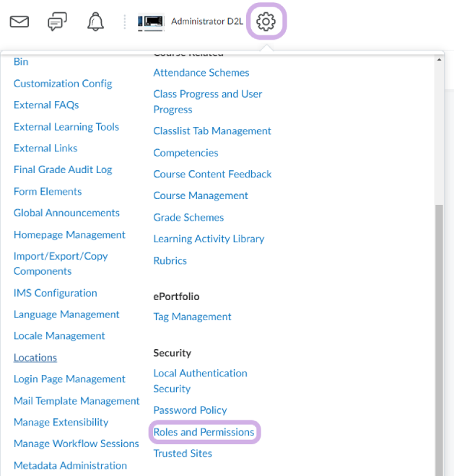
Task: Open Grade Schemes
Action: tap(188, 217)
